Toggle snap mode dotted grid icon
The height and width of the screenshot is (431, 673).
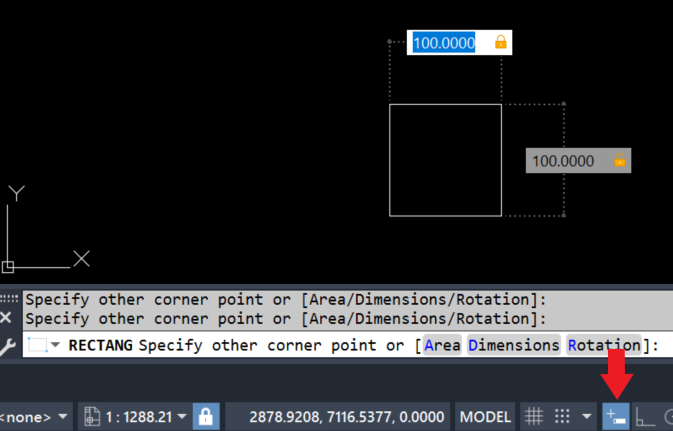tap(562, 416)
